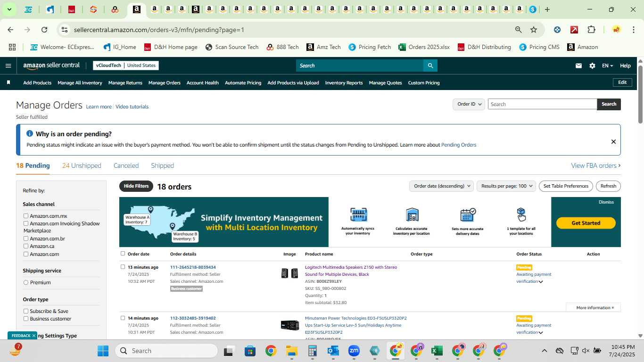Screen dimensions: 644x362
Task: Click the Minuteman product thumbnail
Action: tap(289, 325)
